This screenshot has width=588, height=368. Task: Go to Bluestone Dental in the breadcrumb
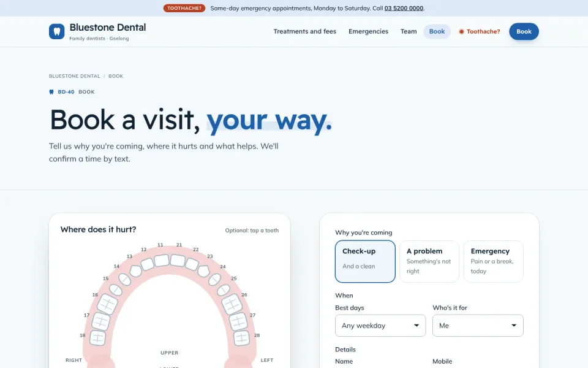click(75, 76)
